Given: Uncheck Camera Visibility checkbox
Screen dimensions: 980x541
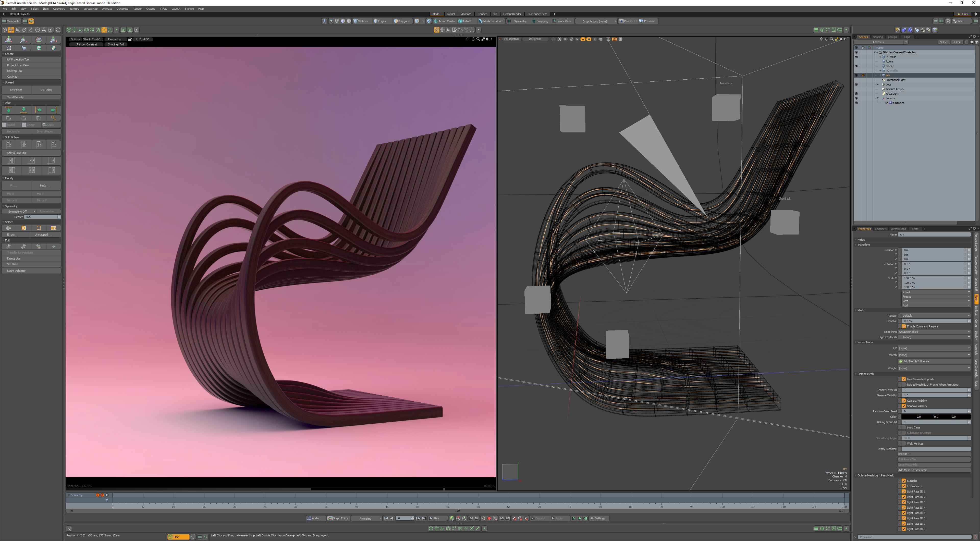Looking at the screenshot, I should [x=904, y=401].
